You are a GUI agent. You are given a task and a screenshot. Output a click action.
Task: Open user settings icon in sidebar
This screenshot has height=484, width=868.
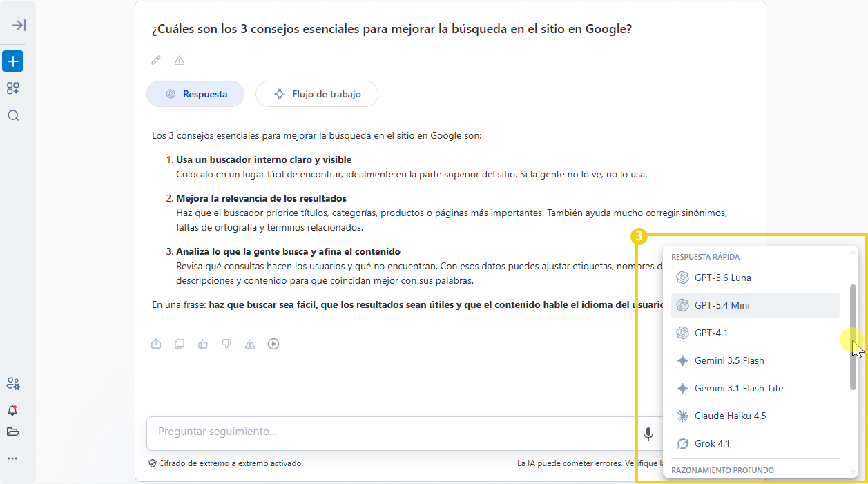13,383
